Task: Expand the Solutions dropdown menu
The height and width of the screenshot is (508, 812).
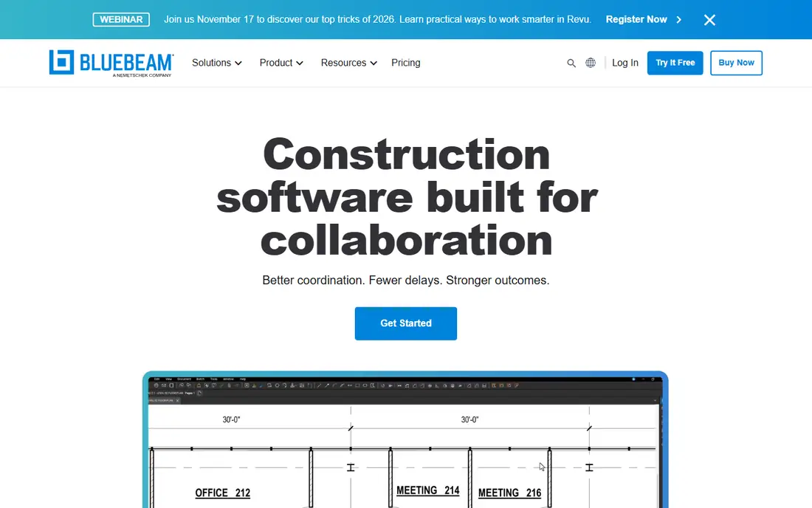Action: (x=216, y=63)
